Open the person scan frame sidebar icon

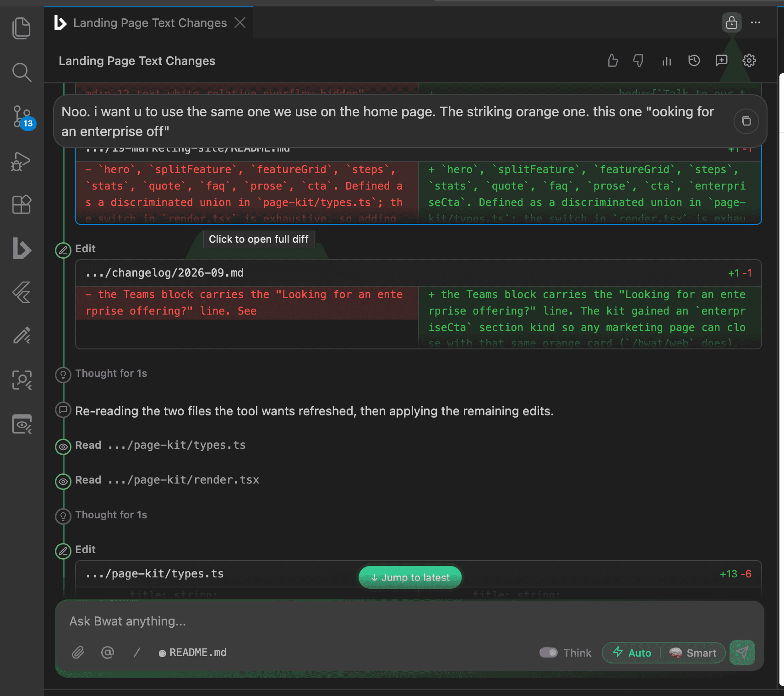pos(22,380)
